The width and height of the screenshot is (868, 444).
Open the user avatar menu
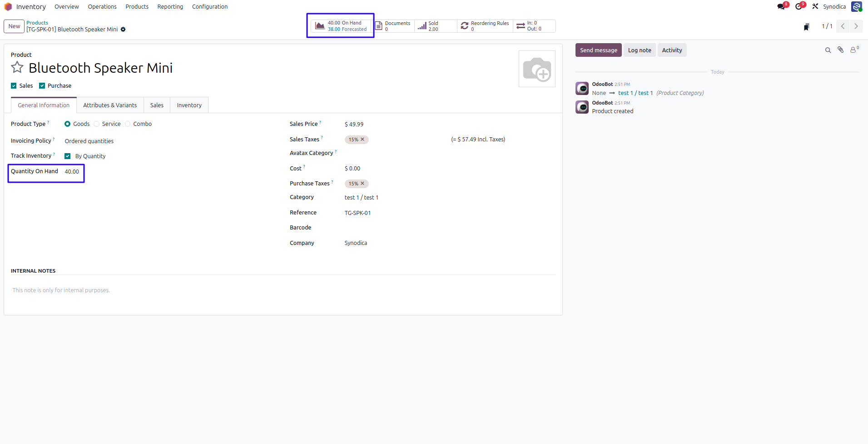click(857, 6)
